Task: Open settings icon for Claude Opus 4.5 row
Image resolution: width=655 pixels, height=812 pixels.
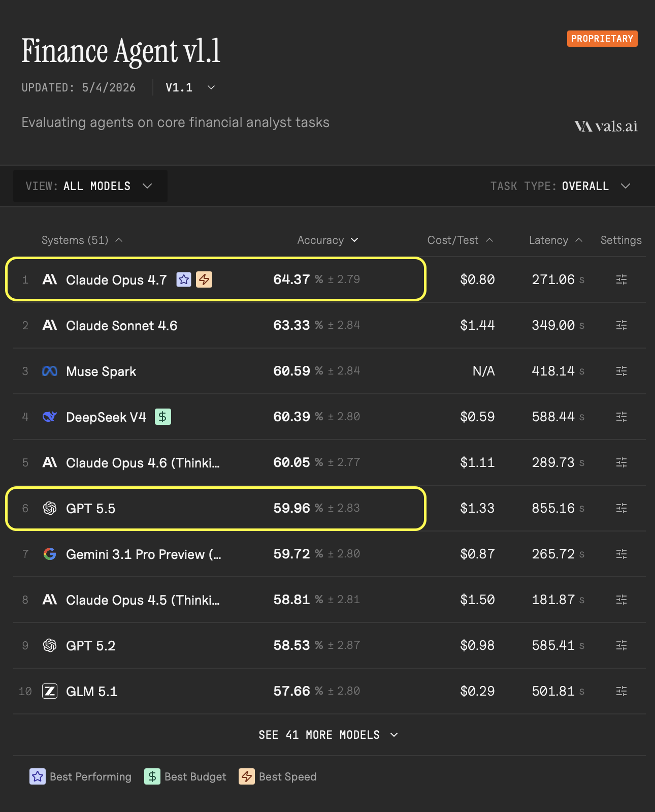Action: click(621, 600)
